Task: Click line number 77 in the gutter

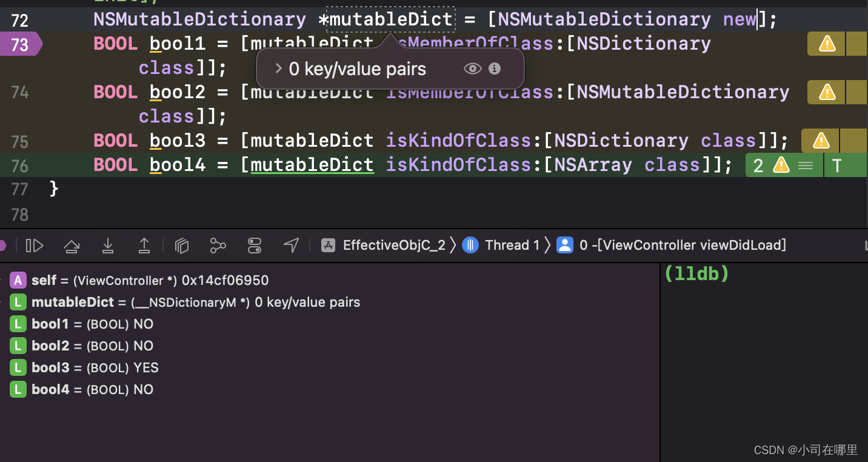Action: 20,190
